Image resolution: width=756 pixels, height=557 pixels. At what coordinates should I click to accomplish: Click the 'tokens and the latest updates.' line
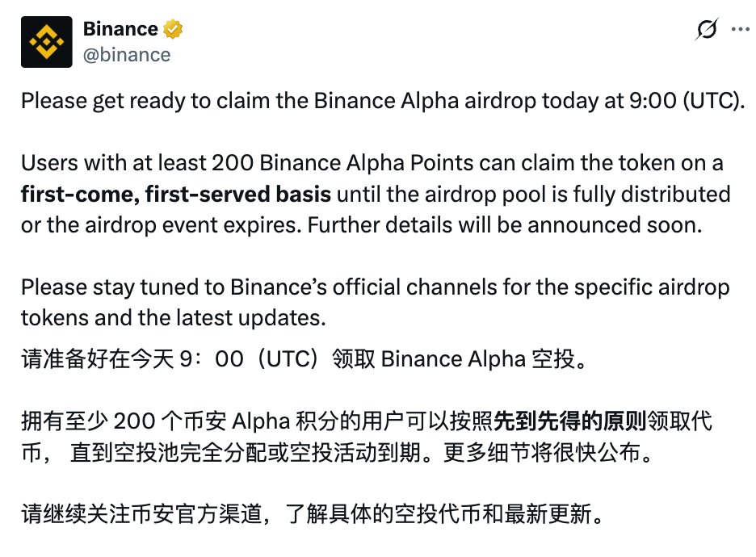174,318
